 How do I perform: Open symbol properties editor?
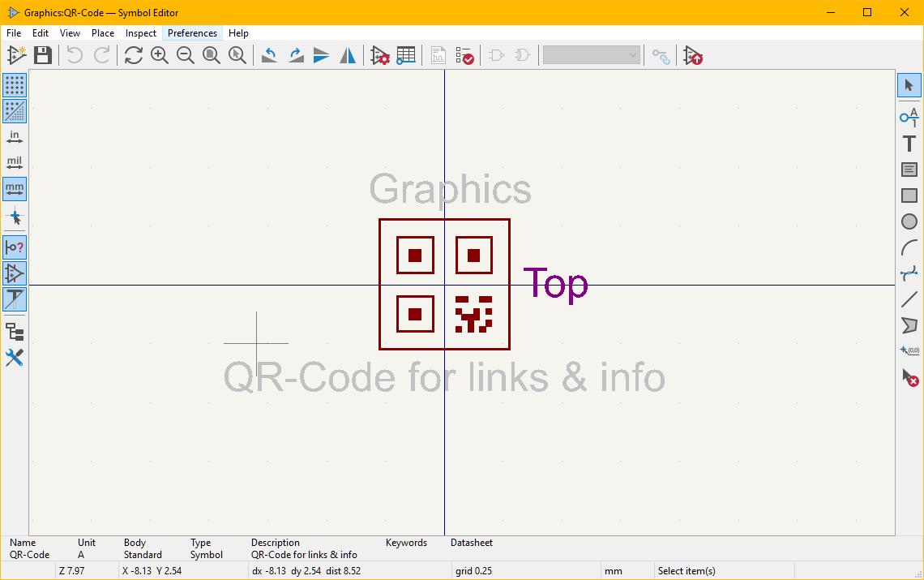(x=380, y=55)
